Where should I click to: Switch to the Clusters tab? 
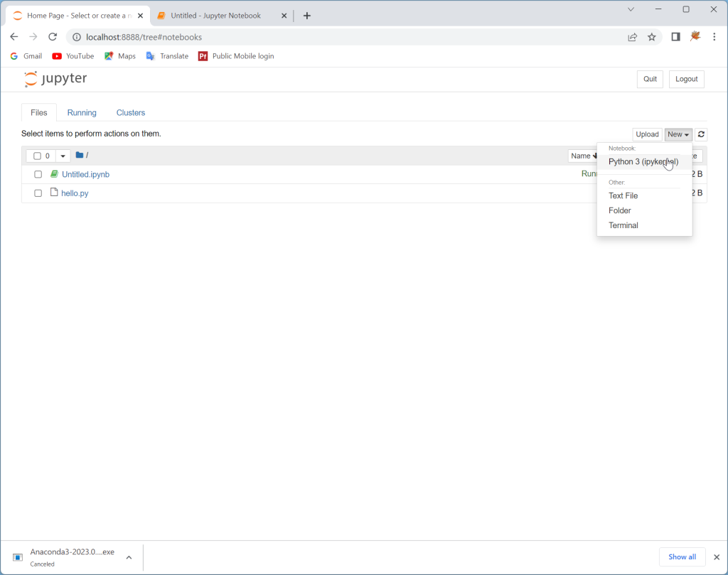tap(131, 113)
